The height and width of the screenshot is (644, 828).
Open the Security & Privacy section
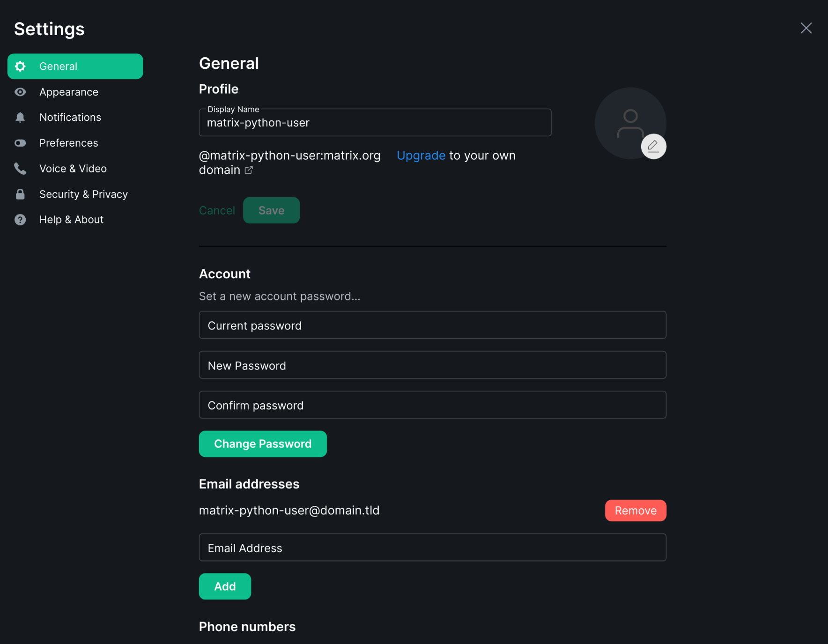(83, 194)
